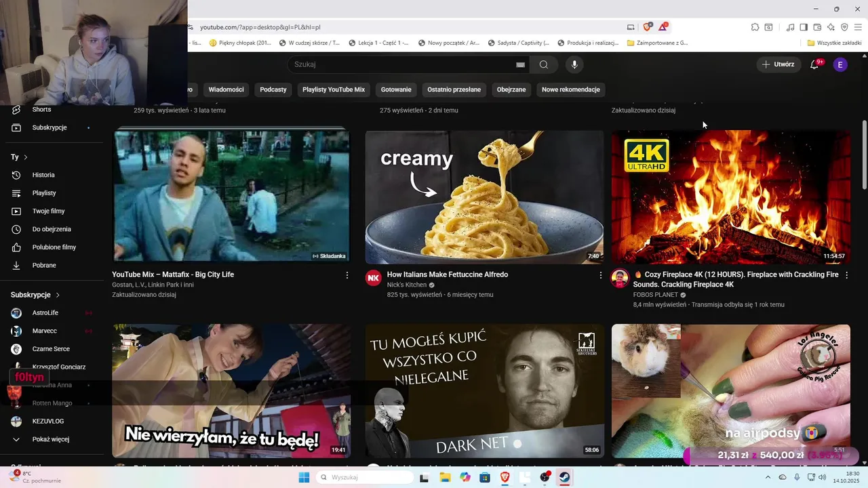Play the creamy pasta video thumbnail

pyautogui.click(x=484, y=197)
